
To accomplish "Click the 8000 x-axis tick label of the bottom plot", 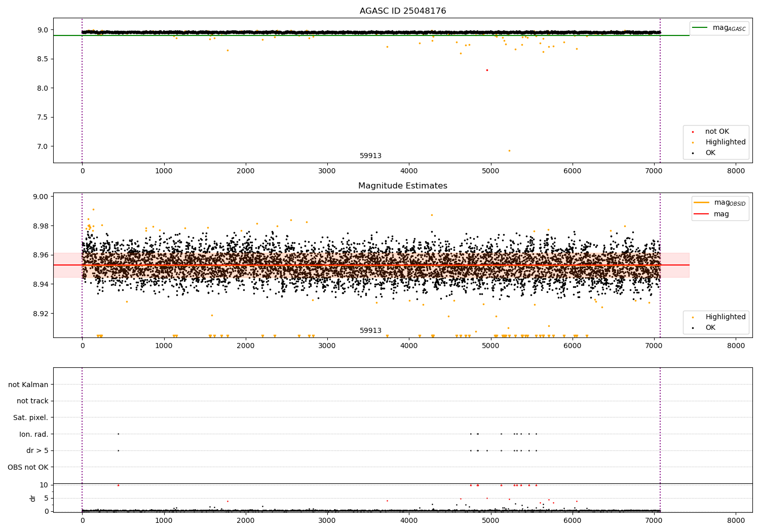I will tap(736, 520).
